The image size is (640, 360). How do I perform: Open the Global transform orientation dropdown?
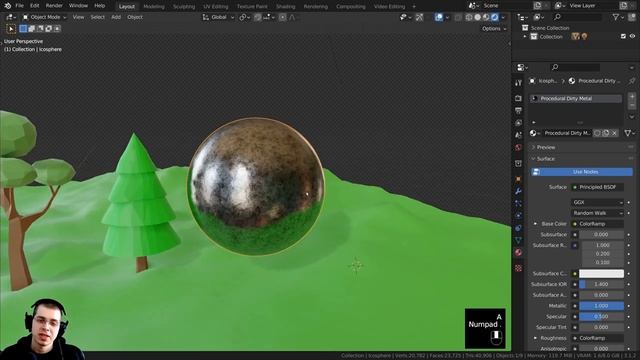click(218, 17)
